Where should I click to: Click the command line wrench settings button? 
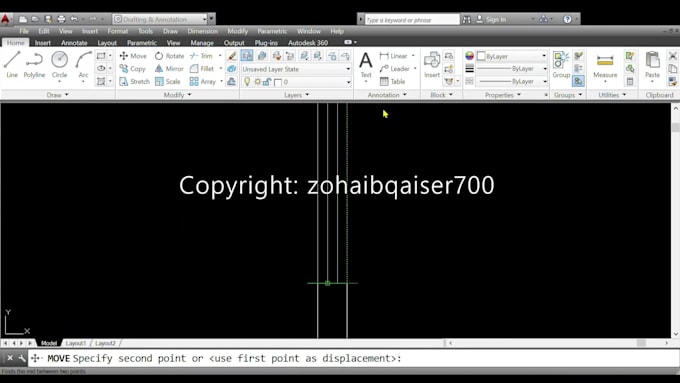coord(22,358)
